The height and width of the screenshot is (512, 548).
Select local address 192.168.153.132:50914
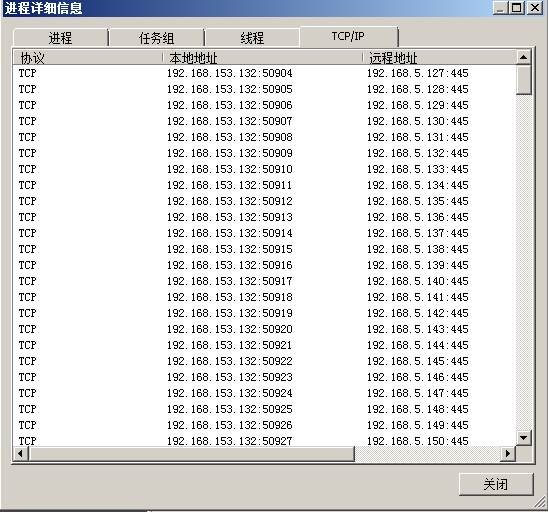tap(229, 233)
